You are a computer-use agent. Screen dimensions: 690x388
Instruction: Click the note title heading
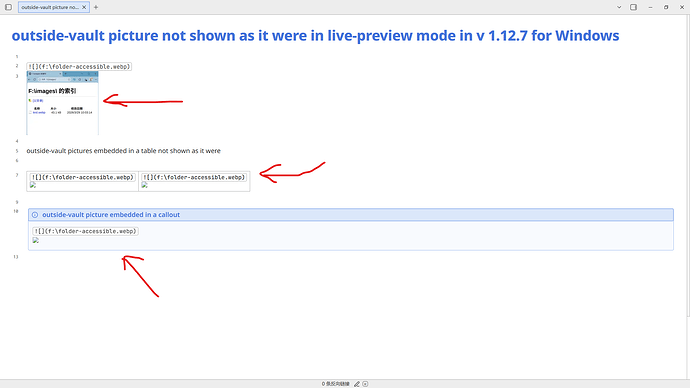(x=315, y=36)
